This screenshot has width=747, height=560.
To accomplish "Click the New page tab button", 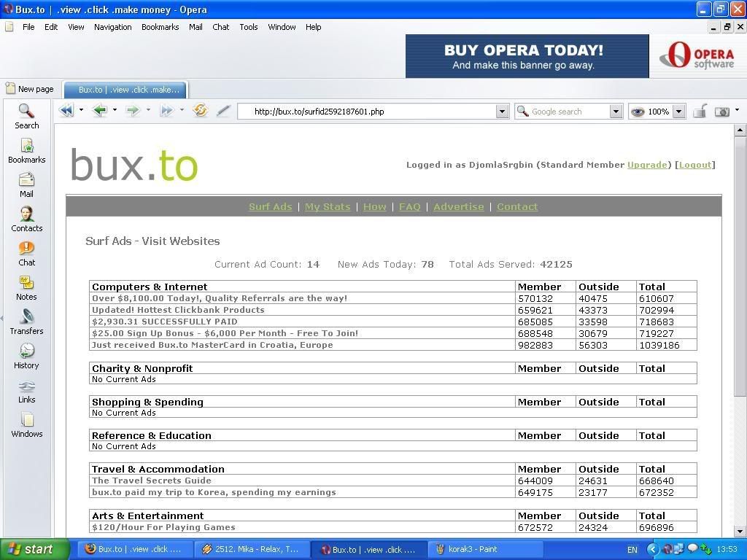I will [29, 89].
